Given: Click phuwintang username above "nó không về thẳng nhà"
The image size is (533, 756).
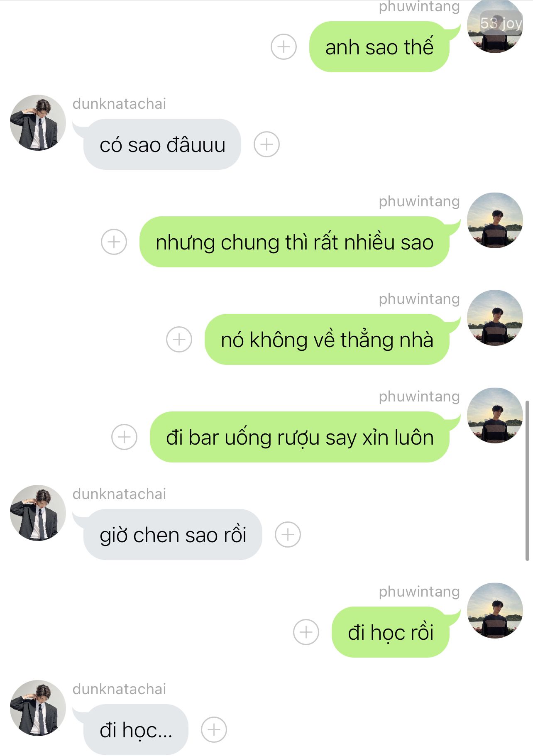Looking at the screenshot, I should point(419,299).
